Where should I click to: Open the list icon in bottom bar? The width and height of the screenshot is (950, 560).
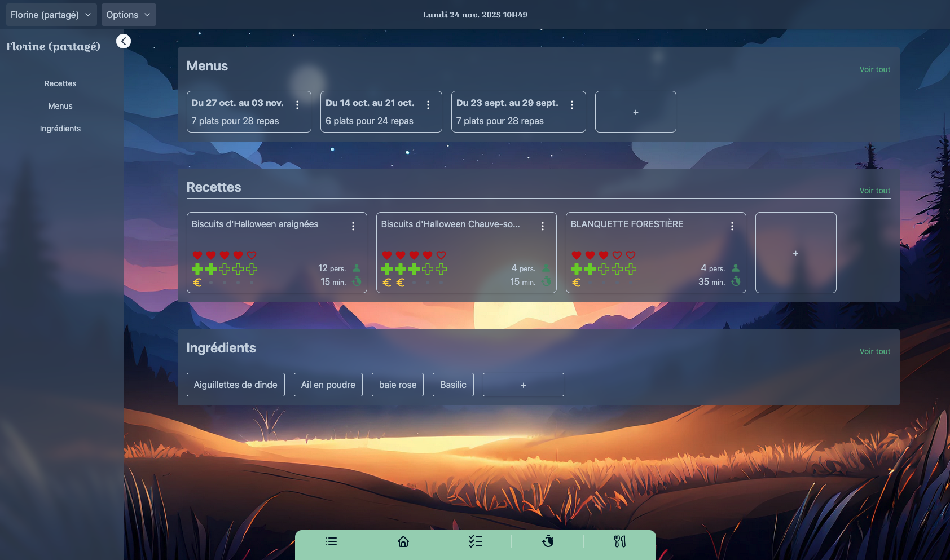click(x=331, y=542)
